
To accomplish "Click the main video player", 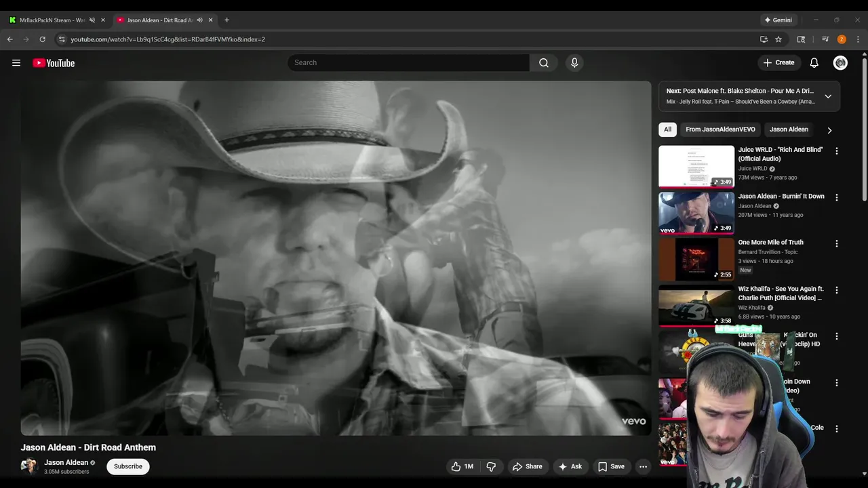I will pyautogui.click(x=336, y=258).
